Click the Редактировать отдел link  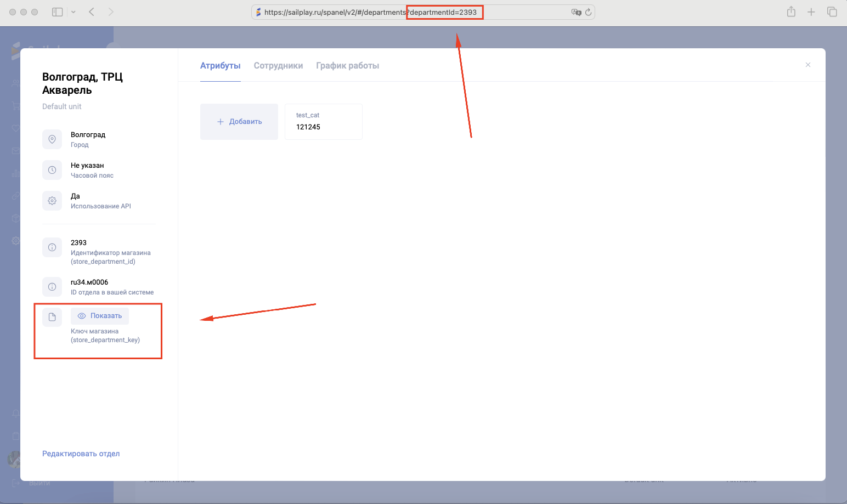click(81, 454)
